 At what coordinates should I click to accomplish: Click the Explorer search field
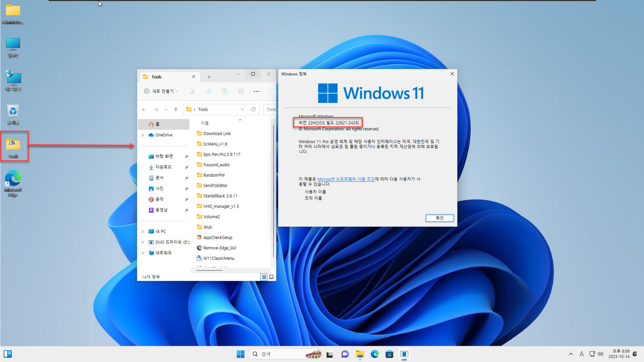(270, 110)
